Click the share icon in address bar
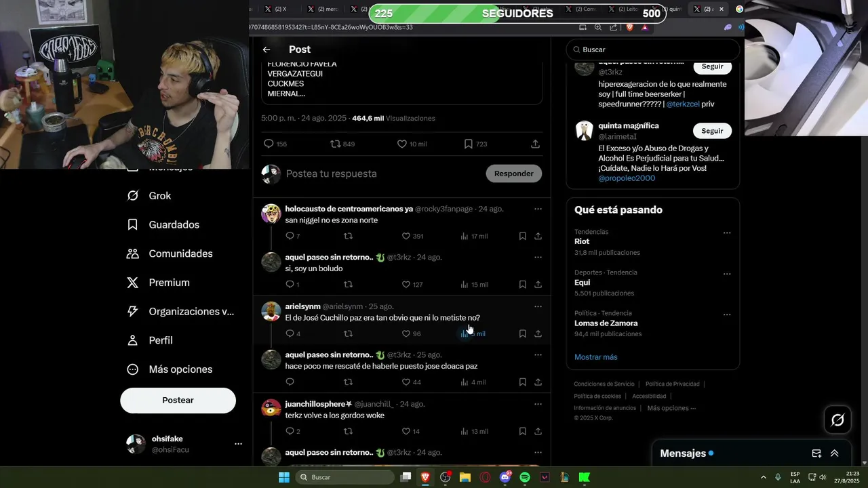Image resolution: width=868 pixels, height=488 pixels. (x=614, y=27)
